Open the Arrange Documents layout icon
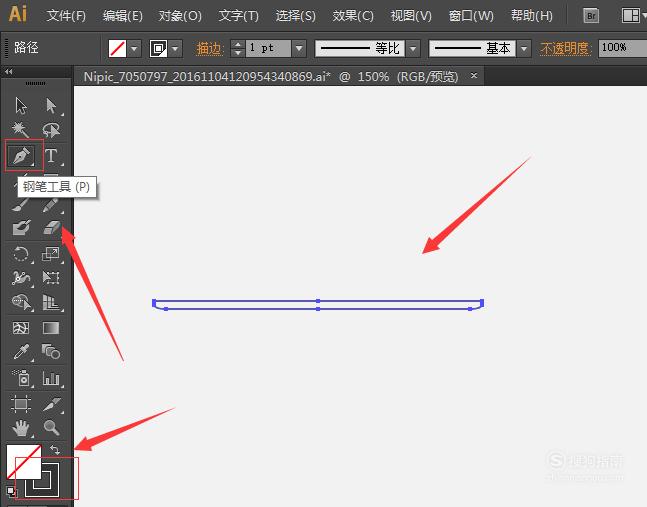Screen dimensions: 647x507 630,16
